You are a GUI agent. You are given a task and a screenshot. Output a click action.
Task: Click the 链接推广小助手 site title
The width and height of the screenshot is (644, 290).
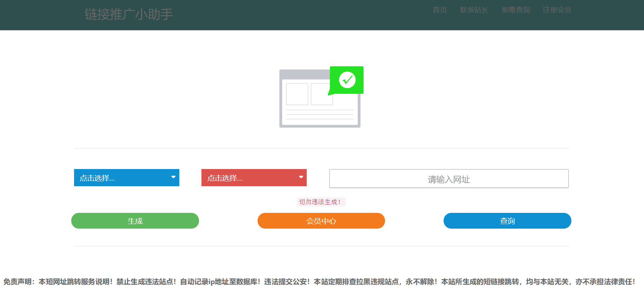129,14
